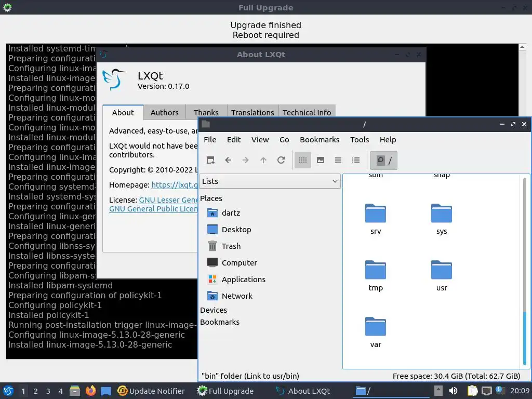
Task: Select the srv folder
Action: tap(376, 219)
